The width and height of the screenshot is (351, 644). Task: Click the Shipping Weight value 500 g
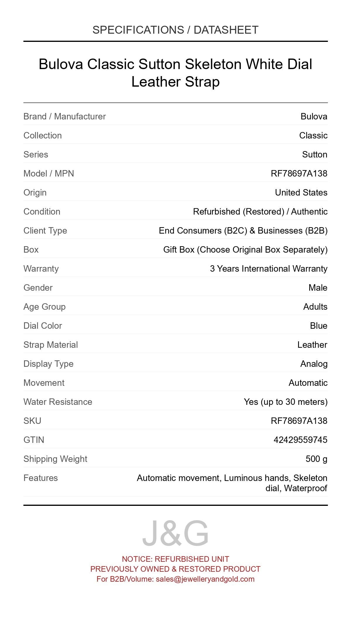tap(316, 459)
